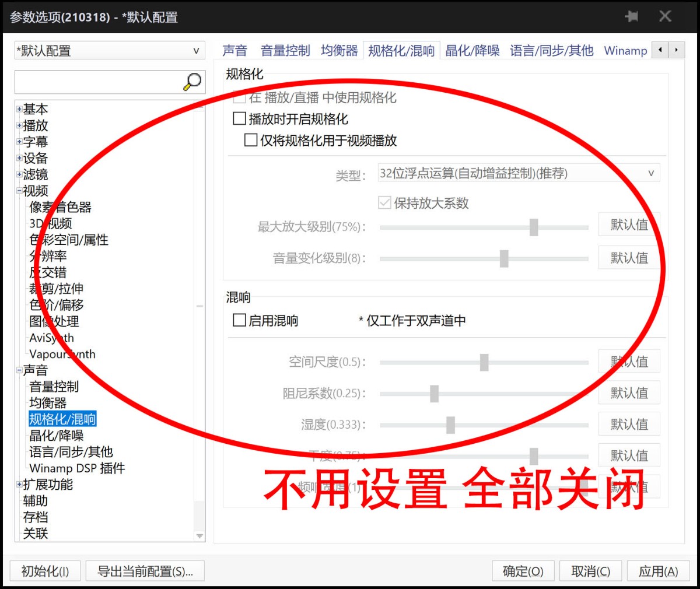Switch to the 声音 tab

(235, 51)
